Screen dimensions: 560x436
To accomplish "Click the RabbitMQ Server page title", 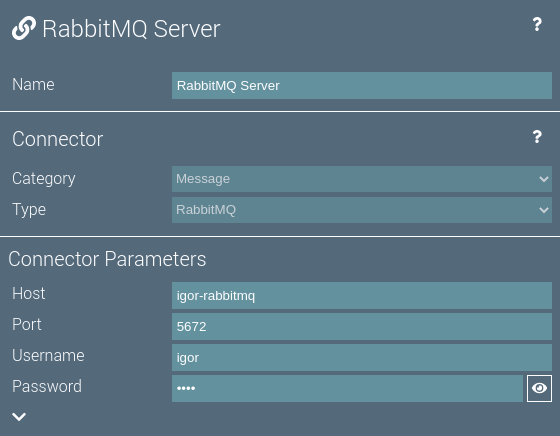I will point(131,29).
